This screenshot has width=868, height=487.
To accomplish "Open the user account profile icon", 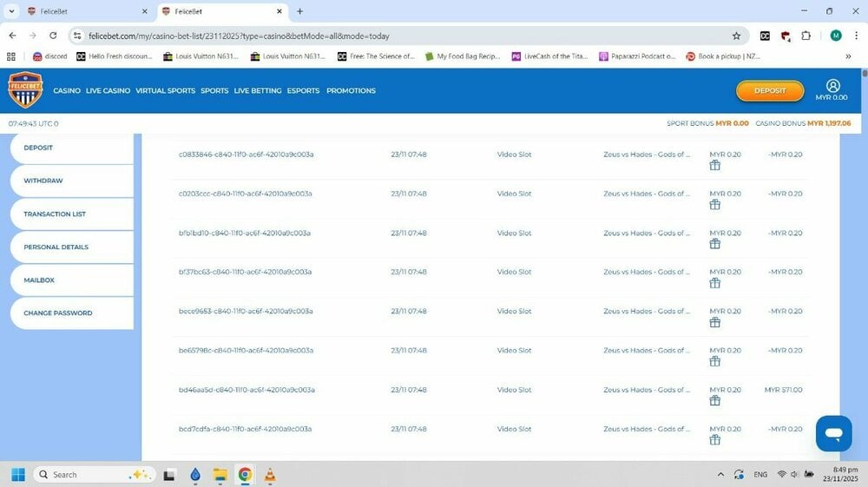I will pos(832,86).
